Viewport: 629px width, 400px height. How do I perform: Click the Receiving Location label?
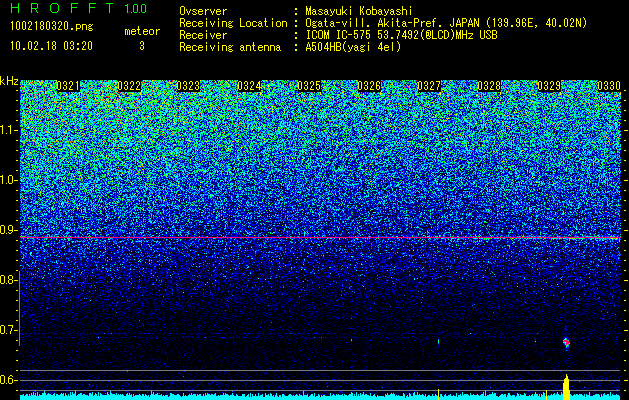coord(233,23)
